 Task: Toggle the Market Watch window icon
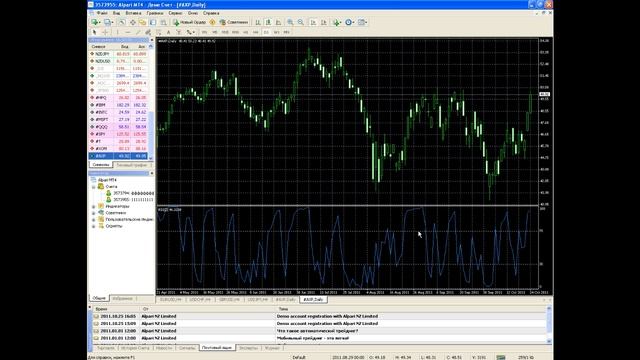coord(122,22)
